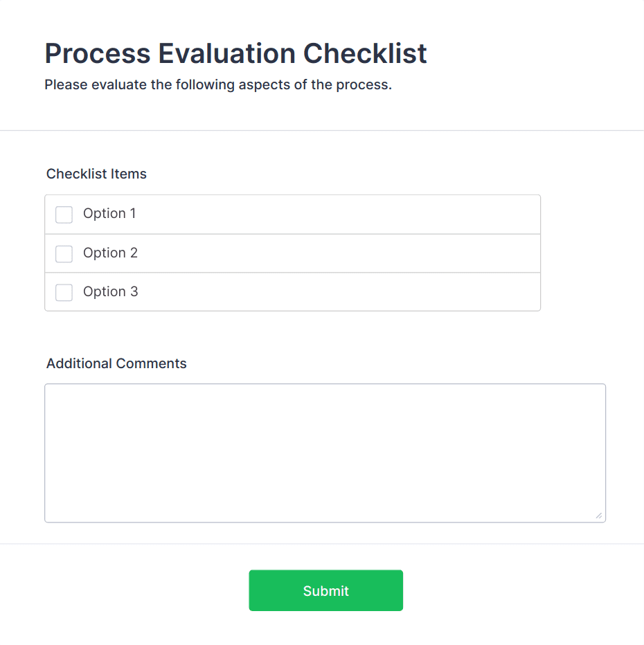
Task: Click the "Additional Comments" field label
Action: (116, 363)
